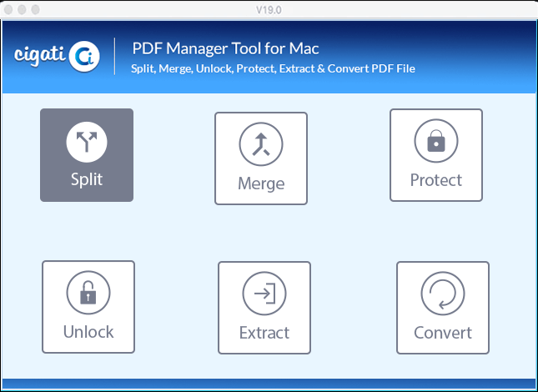Screen dimensions: 538x392
Task: Pick the Unlock label text
Action: [88, 332]
